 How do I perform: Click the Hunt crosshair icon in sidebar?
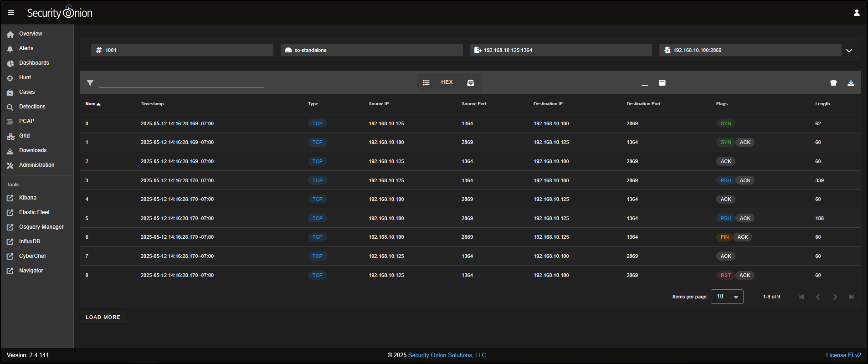coord(10,78)
